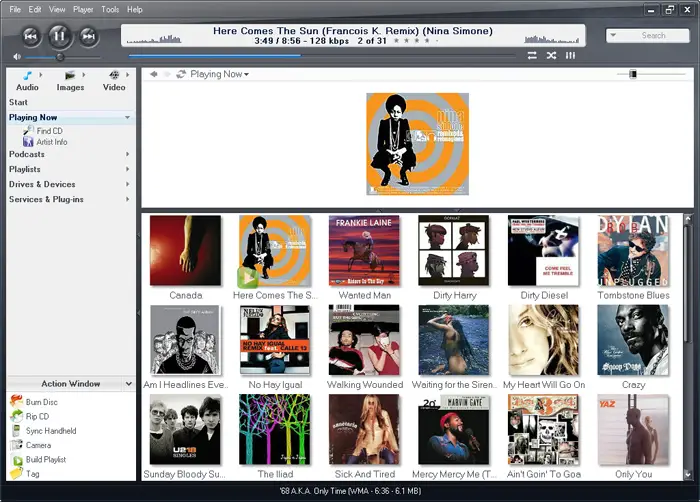
Task: Pause playback with the pause button
Action: [59, 36]
